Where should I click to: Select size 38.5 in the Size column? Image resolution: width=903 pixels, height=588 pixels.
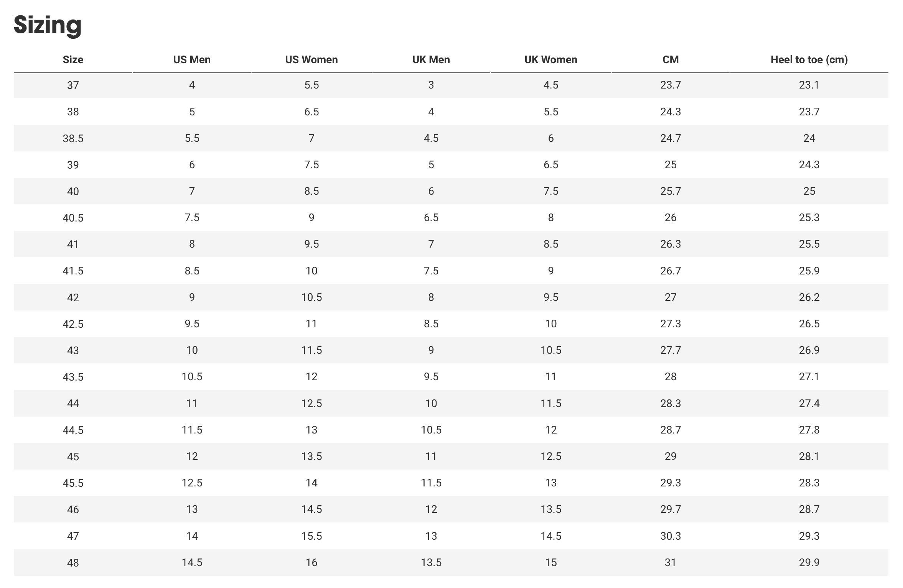pos(73,138)
